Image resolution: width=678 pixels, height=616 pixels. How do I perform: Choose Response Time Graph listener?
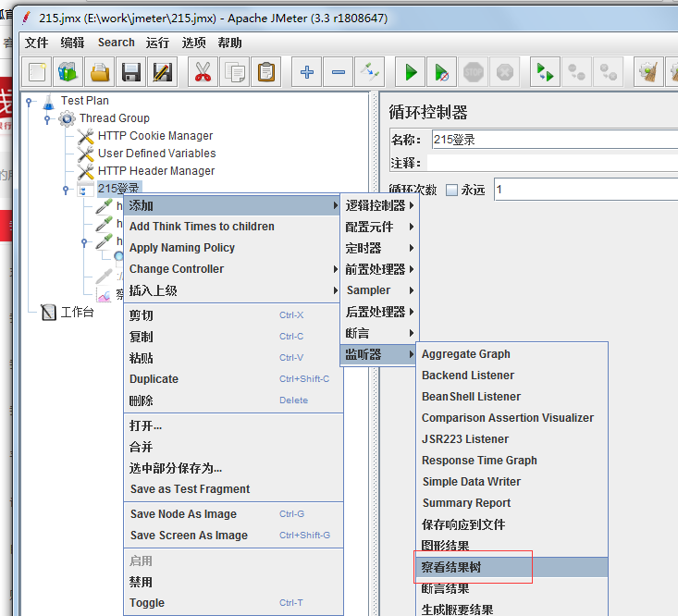click(512, 461)
